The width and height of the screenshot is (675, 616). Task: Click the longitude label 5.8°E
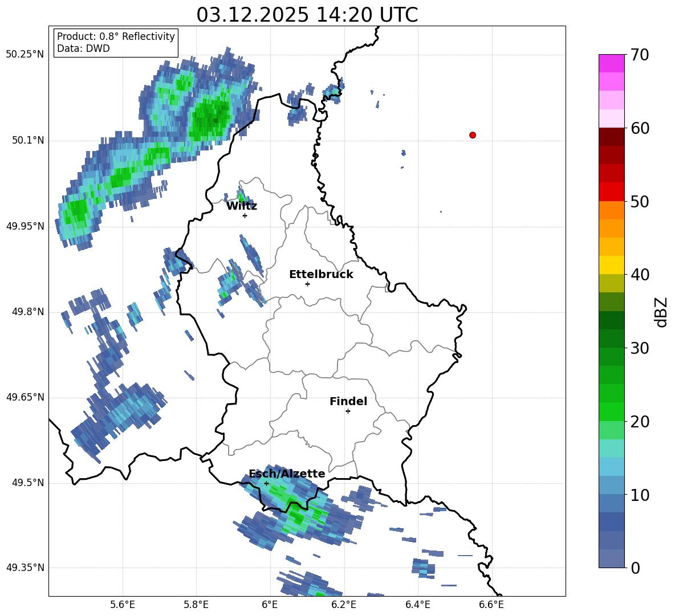(x=196, y=605)
